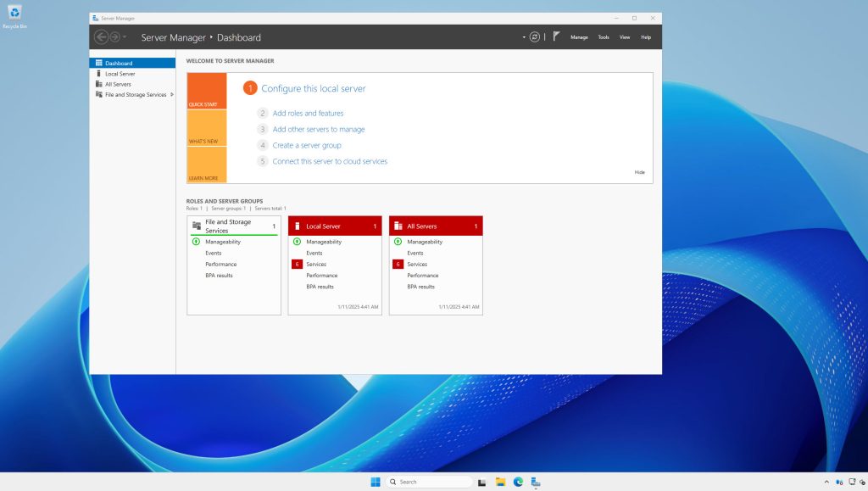Open the Recycle Bin desktop icon
Image resolution: width=868 pixels, height=491 pixels.
14,17
